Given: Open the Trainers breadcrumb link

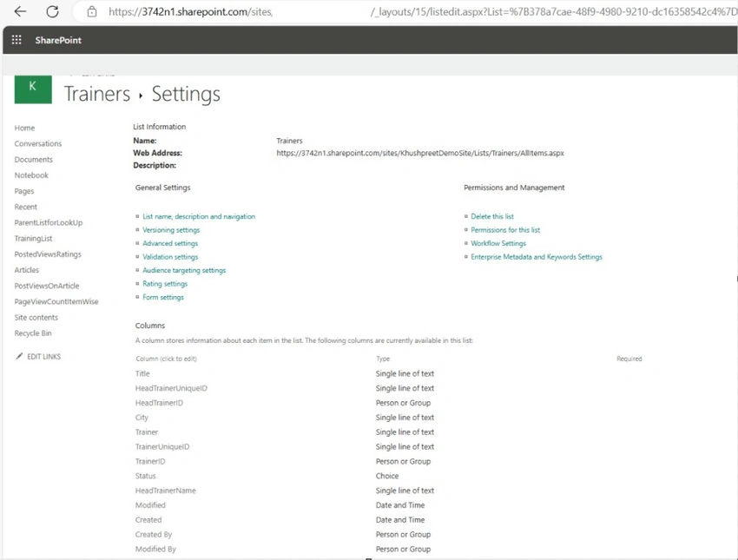Looking at the screenshot, I should (x=97, y=94).
